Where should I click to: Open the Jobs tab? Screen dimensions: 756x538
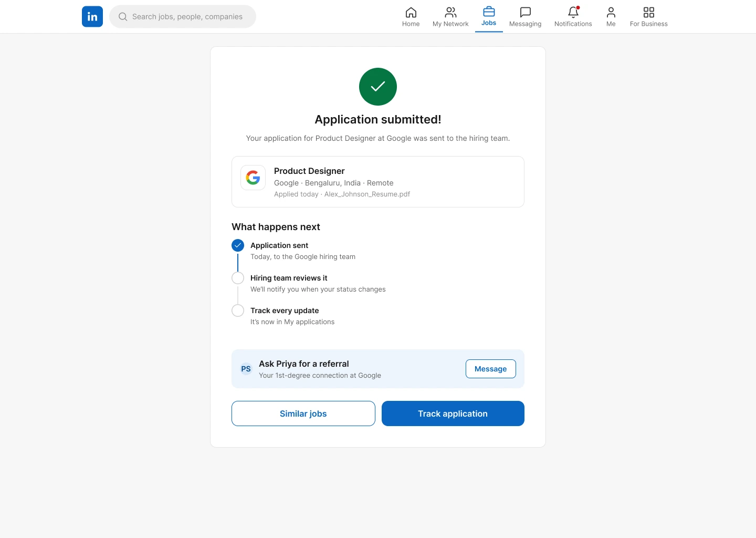[489, 16]
